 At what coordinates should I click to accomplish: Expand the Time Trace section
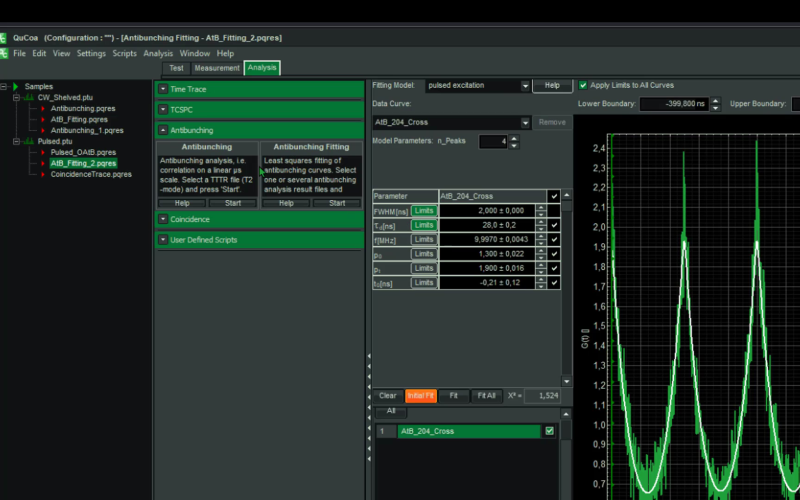[163, 89]
